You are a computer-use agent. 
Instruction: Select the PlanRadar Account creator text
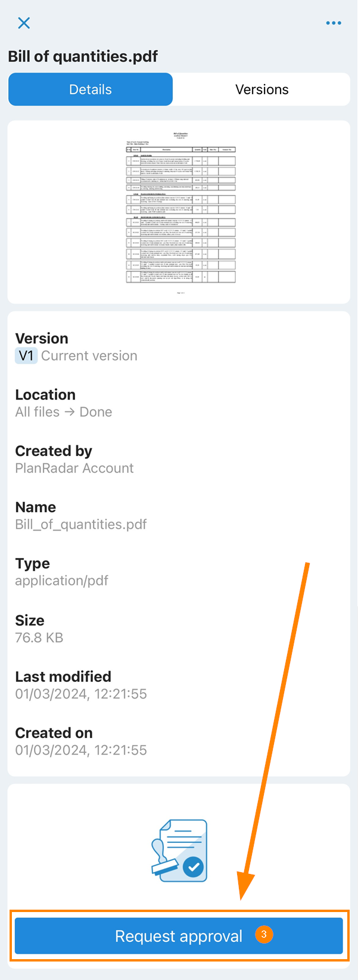[74, 468]
